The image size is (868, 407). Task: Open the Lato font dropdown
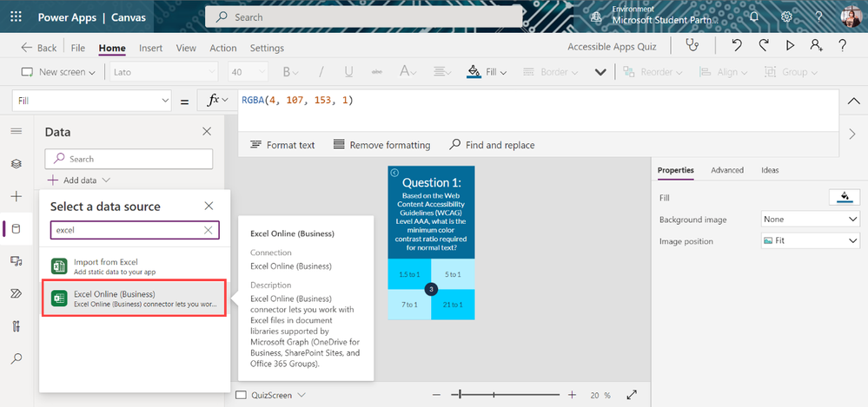point(163,72)
